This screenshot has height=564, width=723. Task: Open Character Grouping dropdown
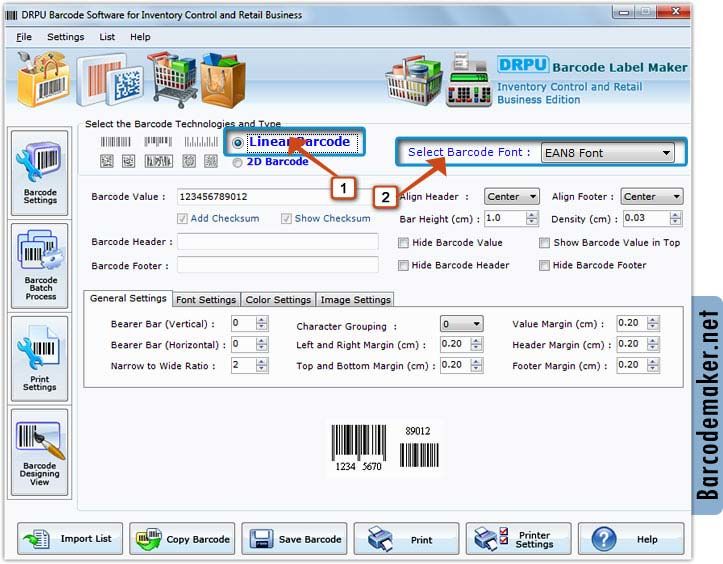(x=462, y=324)
